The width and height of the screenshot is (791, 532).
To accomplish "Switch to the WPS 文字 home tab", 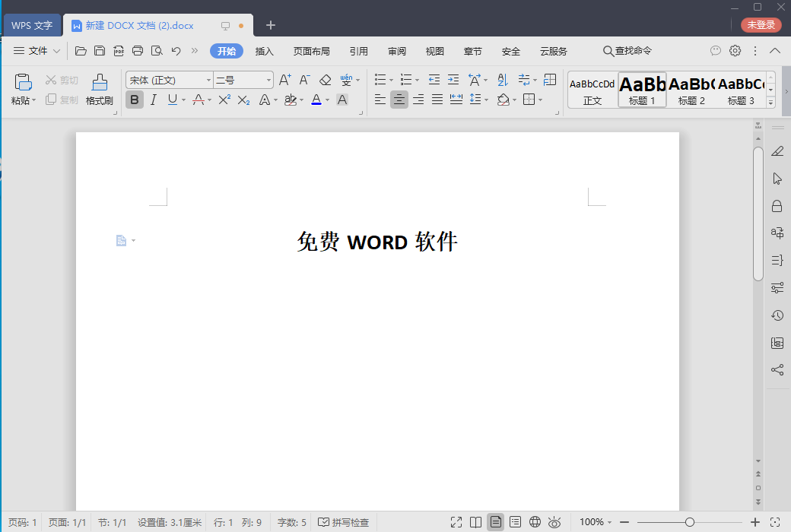I will click(x=32, y=25).
